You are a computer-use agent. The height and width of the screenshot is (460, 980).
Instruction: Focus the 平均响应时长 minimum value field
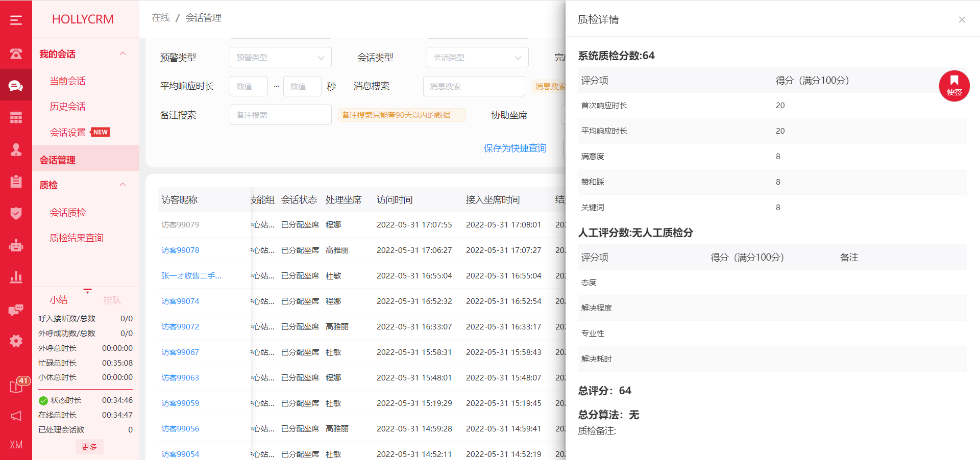point(249,86)
